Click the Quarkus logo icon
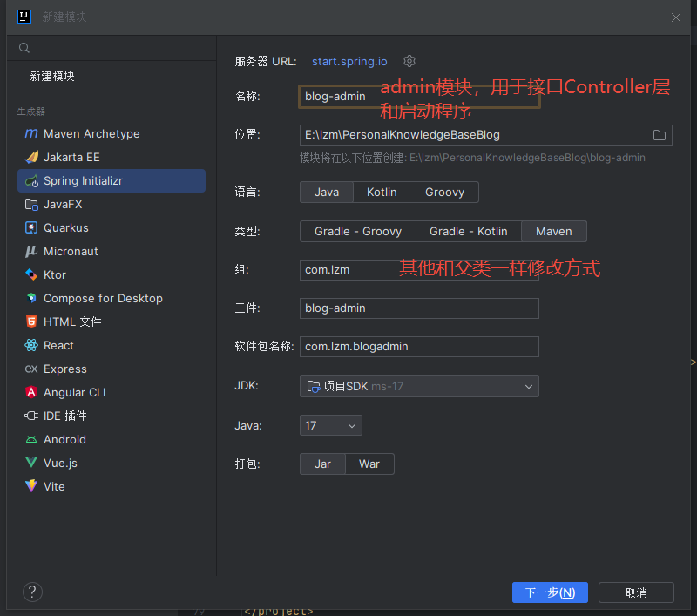The image size is (697, 616). [31, 228]
